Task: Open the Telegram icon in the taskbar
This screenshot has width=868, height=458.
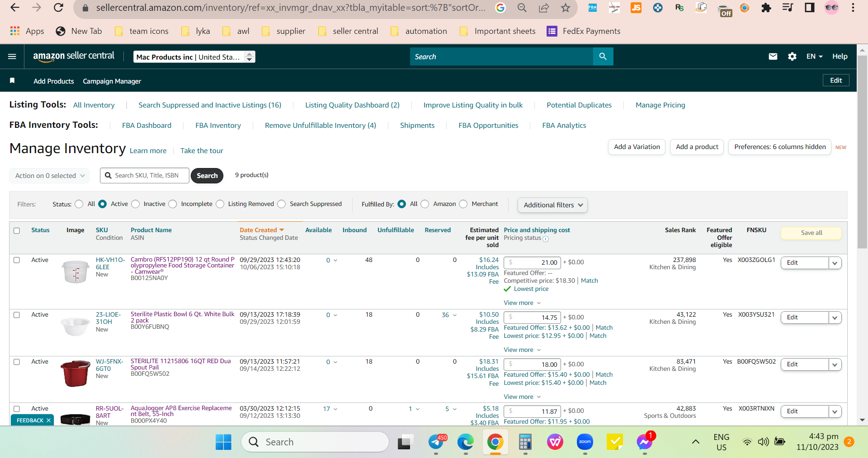Action: (x=436, y=442)
